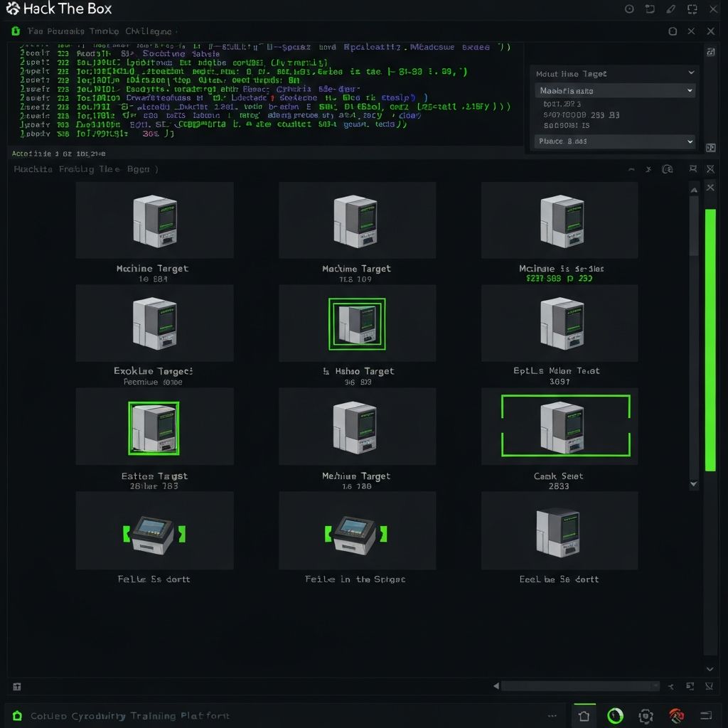Click the red icon in bottom-right bar
728x728 pixels.
pos(676,716)
